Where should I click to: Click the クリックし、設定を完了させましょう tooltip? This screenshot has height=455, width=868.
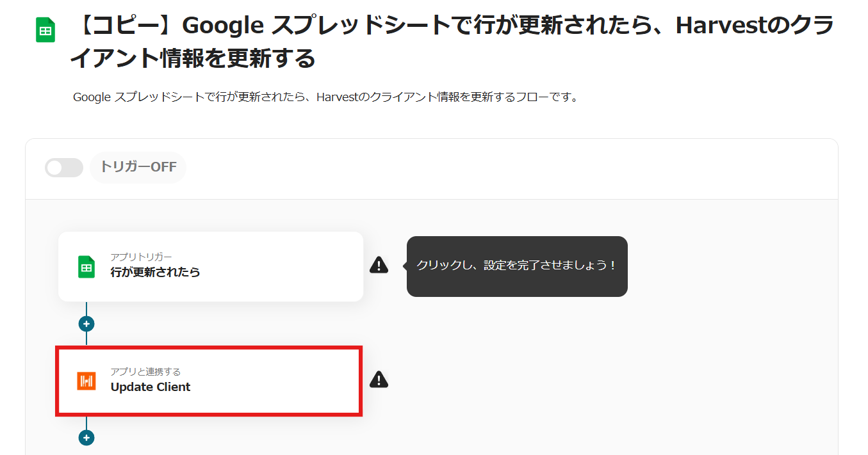coord(516,266)
